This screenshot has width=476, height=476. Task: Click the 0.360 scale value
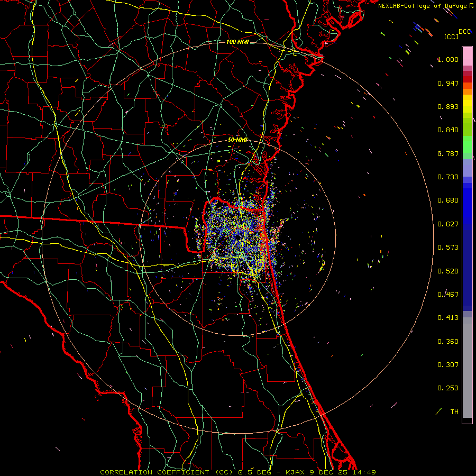point(448,342)
